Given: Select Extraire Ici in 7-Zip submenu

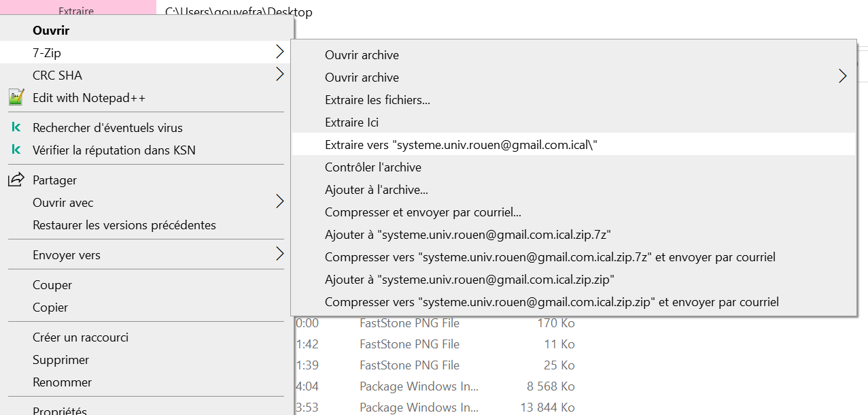Looking at the screenshot, I should [x=351, y=122].
